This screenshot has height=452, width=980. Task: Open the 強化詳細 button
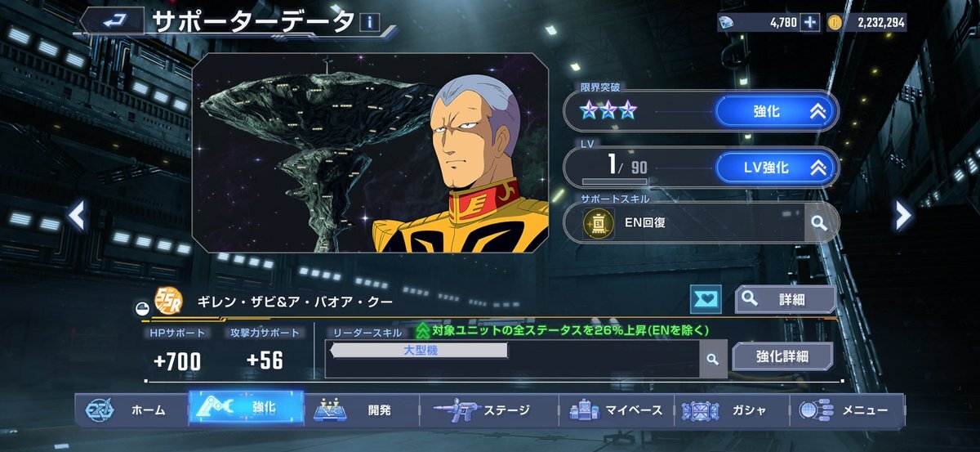tap(782, 356)
